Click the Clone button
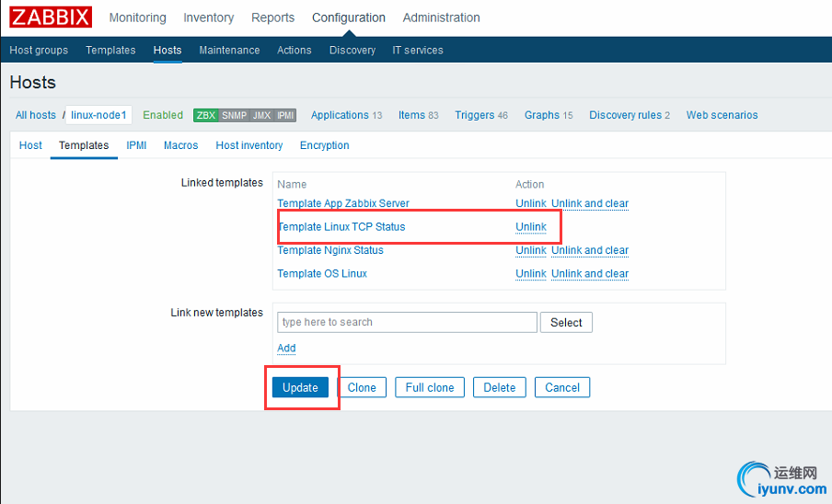Image resolution: width=832 pixels, height=504 pixels. 362,387
